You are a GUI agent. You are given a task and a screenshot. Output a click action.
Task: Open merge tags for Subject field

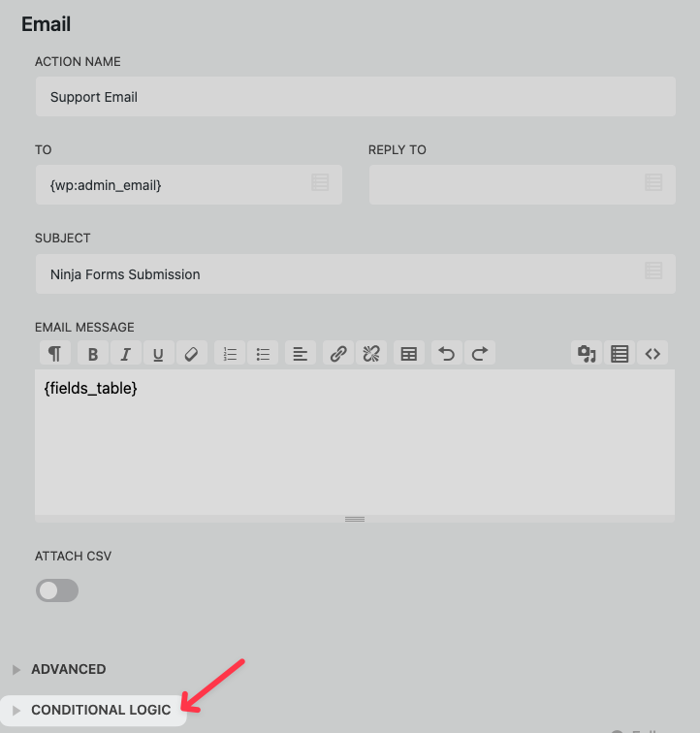click(653, 271)
